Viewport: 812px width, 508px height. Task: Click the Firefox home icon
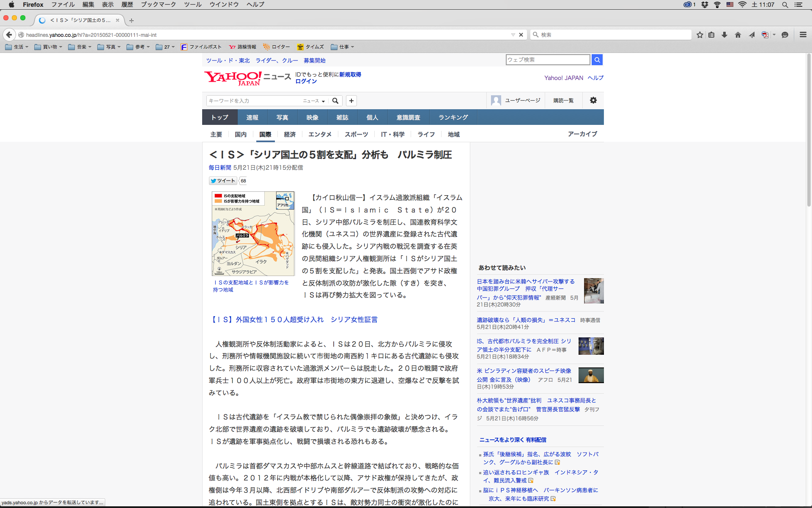coord(738,35)
